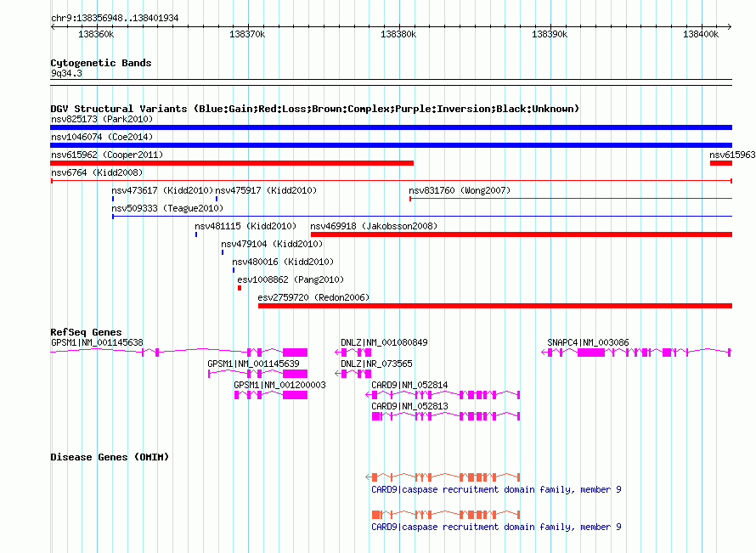The height and width of the screenshot is (553, 756).
Task: Click the nsv825173 (Park2010) blue gain bar
Action: [x=391, y=127]
